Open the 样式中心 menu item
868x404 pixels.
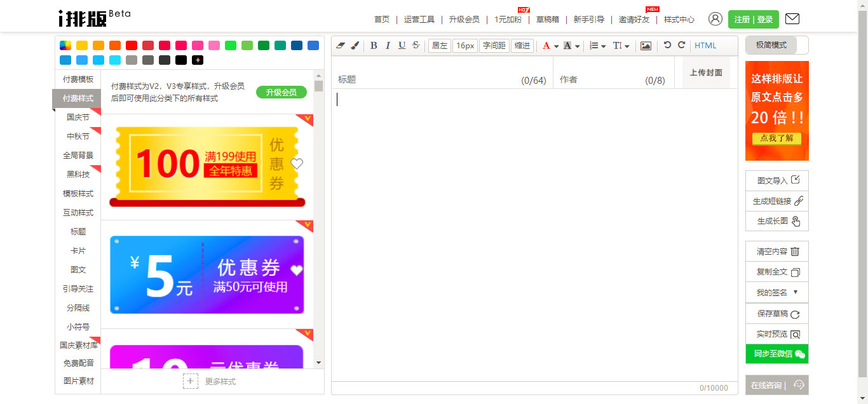pyautogui.click(x=679, y=19)
